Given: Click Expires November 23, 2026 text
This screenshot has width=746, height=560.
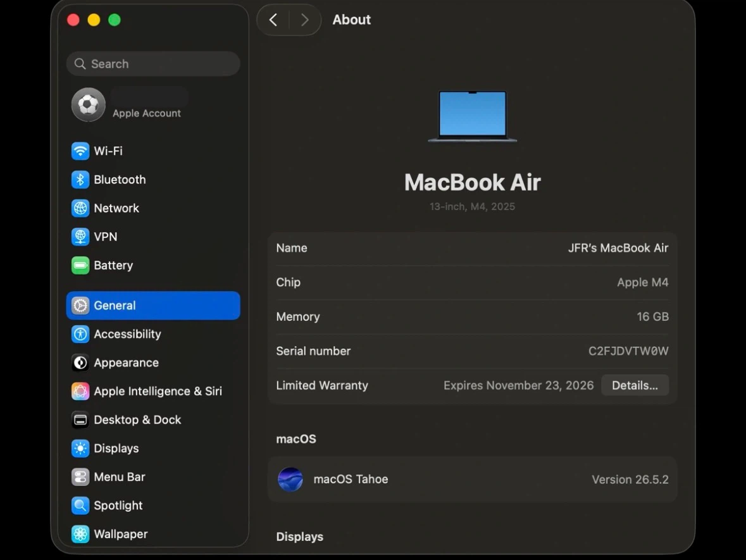Looking at the screenshot, I should click(x=519, y=385).
